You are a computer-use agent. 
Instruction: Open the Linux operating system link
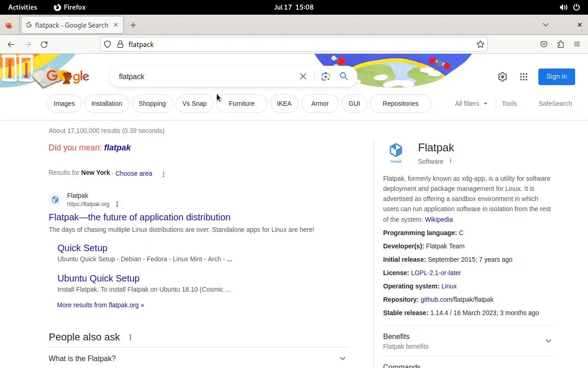449,286
